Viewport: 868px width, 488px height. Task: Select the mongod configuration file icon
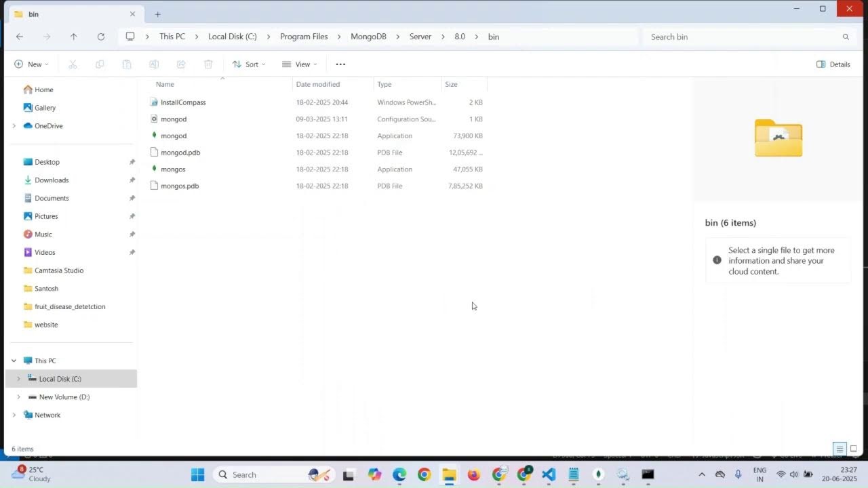click(155, 119)
